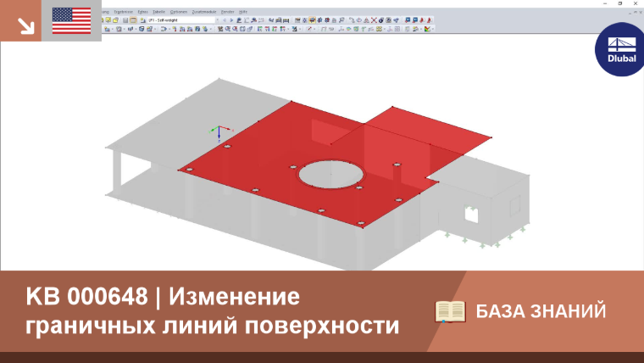Click the white arrow in the orange corner box
The height and width of the screenshot is (363, 644).
(x=25, y=26)
